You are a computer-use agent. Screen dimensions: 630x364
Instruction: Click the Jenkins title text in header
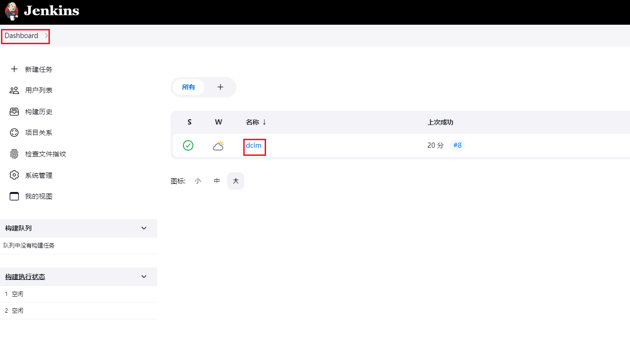point(51,11)
